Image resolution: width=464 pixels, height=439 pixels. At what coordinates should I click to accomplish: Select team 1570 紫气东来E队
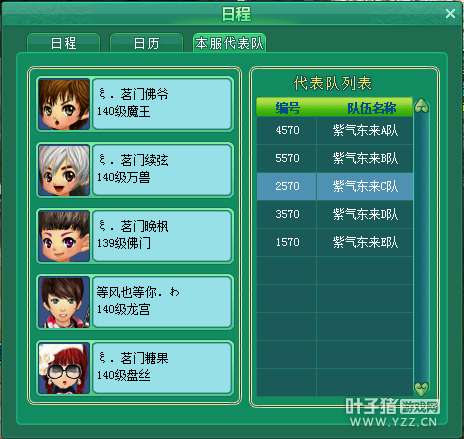(335, 242)
